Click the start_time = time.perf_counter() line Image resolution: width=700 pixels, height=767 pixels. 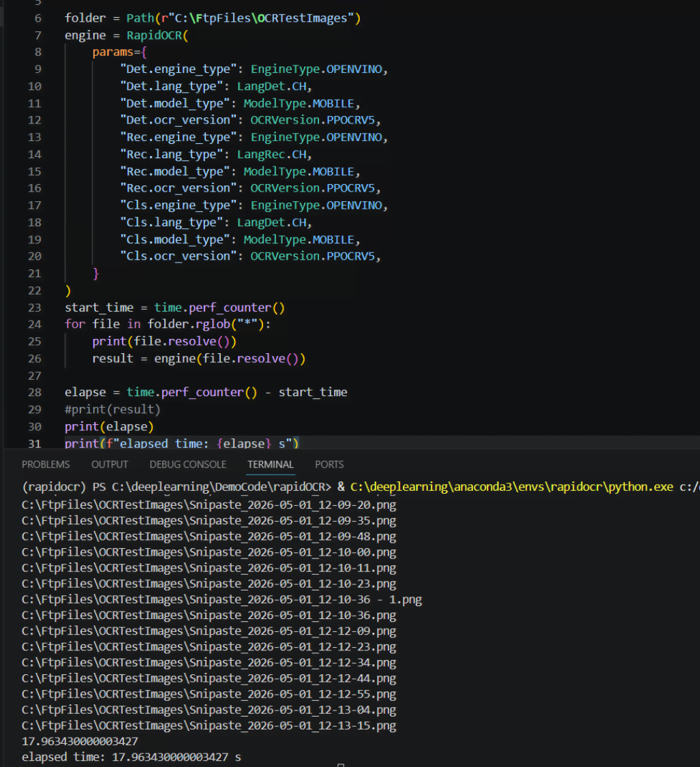click(174, 307)
